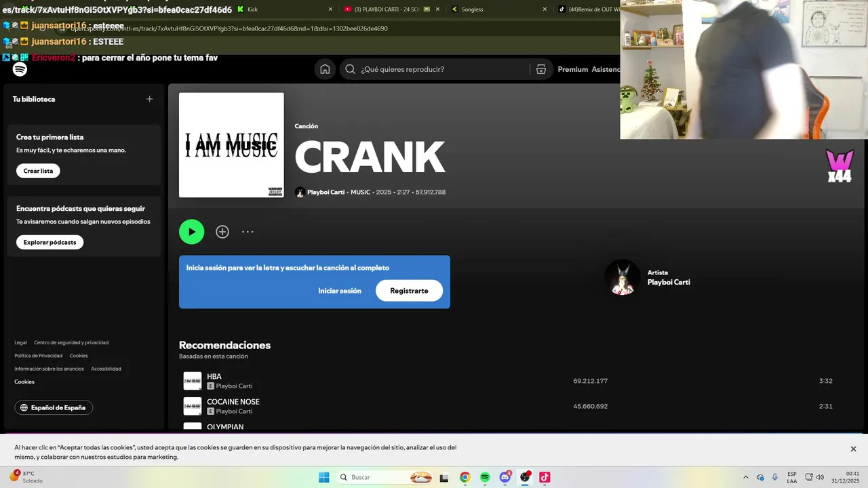Open Playboi Carti link under CRANK title
The height and width of the screenshot is (488, 868).
click(x=326, y=192)
